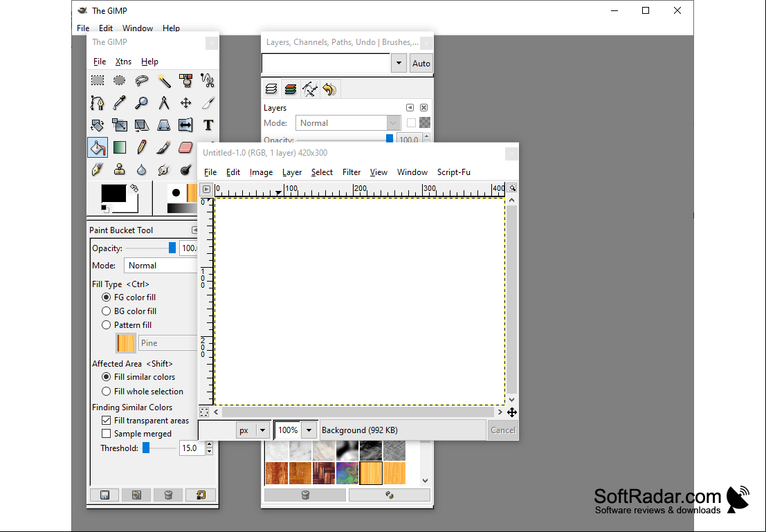Select the Crop knife tool
Viewport: 766px width, 532px height.
point(208,102)
